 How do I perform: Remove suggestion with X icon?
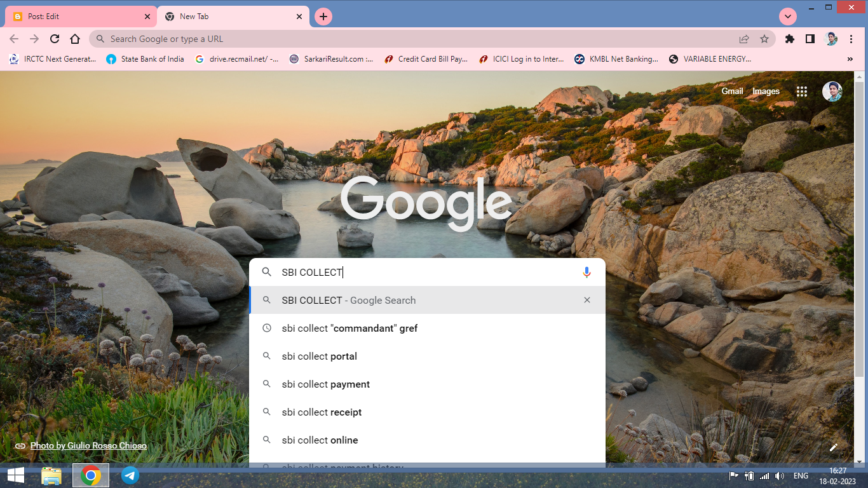click(x=587, y=300)
